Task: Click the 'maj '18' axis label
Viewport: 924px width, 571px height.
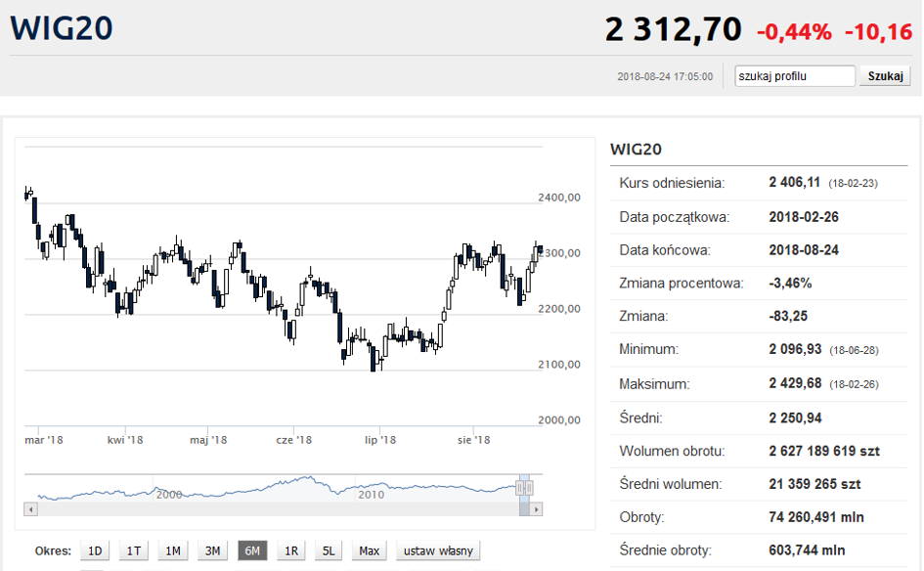Action: click(x=208, y=440)
